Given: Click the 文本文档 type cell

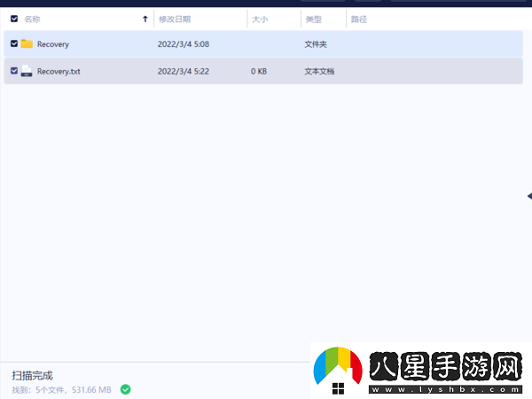Looking at the screenshot, I should click(319, 71).
